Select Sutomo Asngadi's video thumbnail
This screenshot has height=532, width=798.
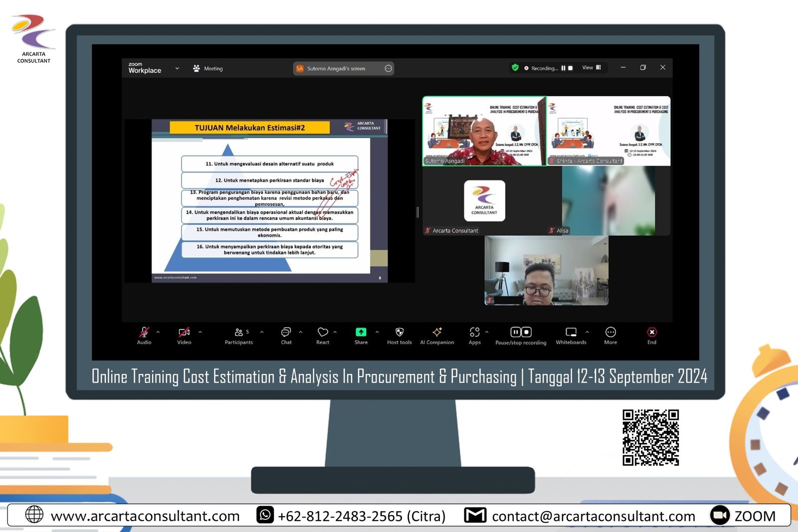click(484, 131)
